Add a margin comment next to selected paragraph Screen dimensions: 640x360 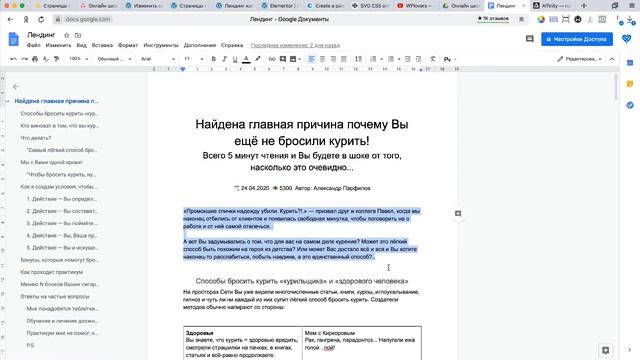click(x=458, y=213)
